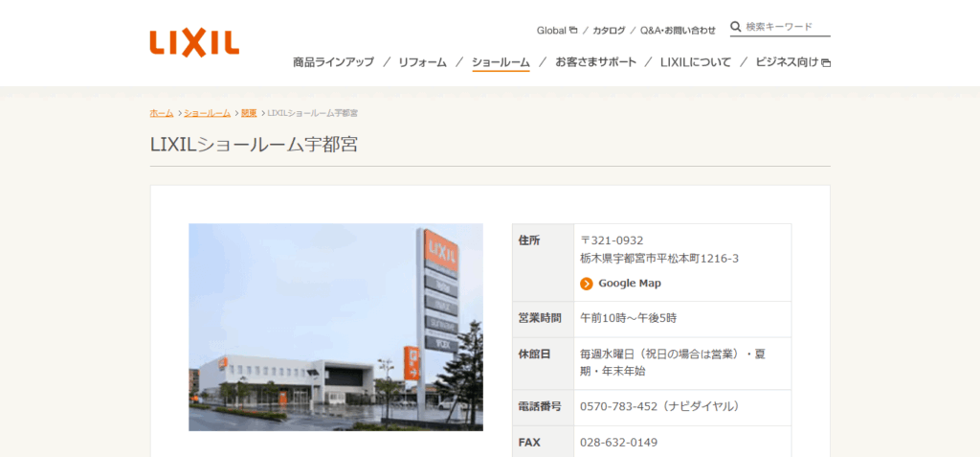Click the external-link icon beside ビジネス向け
This screenshot has width=980, height=457.
(x=826, y=62)
